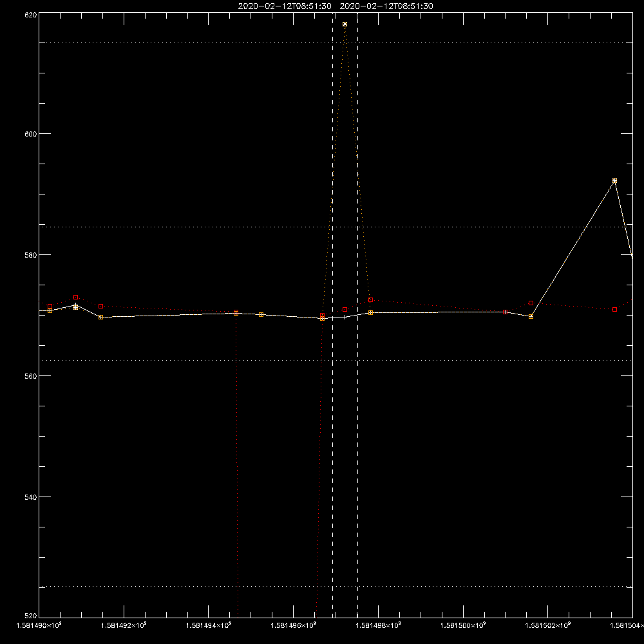This screenshot has width=644, height=644.
Task: Click the right white dashed vertical marker line
Action: click(357, 314)
